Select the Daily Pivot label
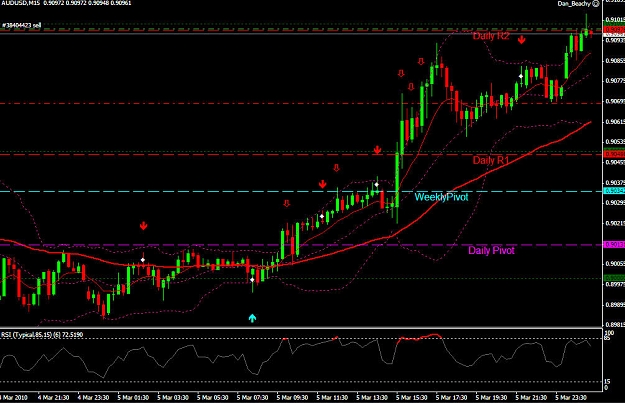 [491, 250]
